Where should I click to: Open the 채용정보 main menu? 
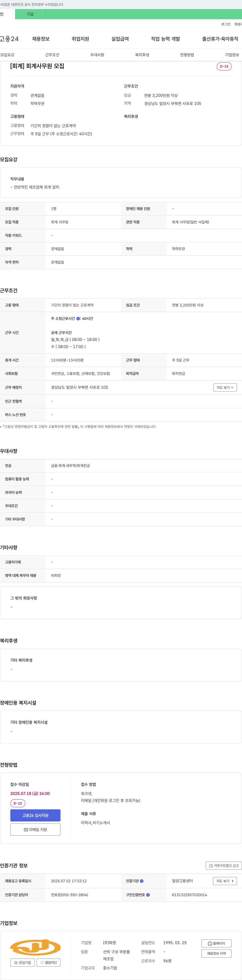pyautogui.click(x=41, y=39)
